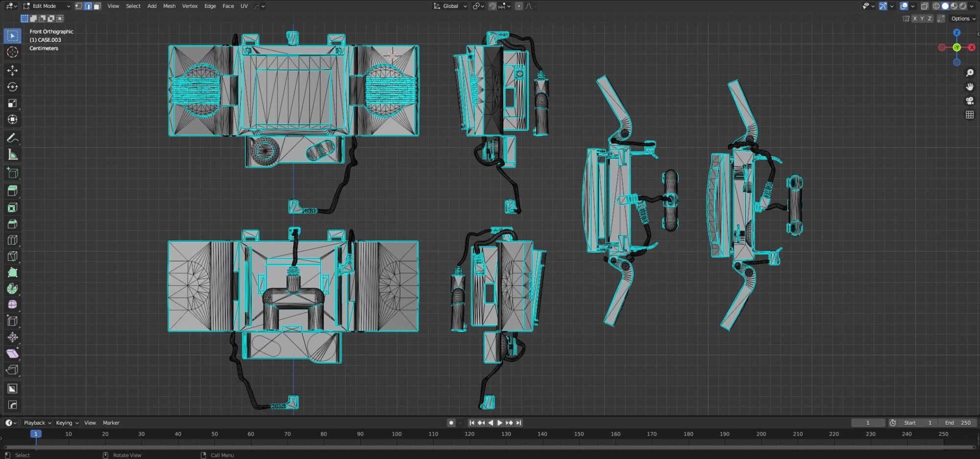Screen dimensions: 980x459
Task: Open the editor type dropdown
Action: point(11,6)
